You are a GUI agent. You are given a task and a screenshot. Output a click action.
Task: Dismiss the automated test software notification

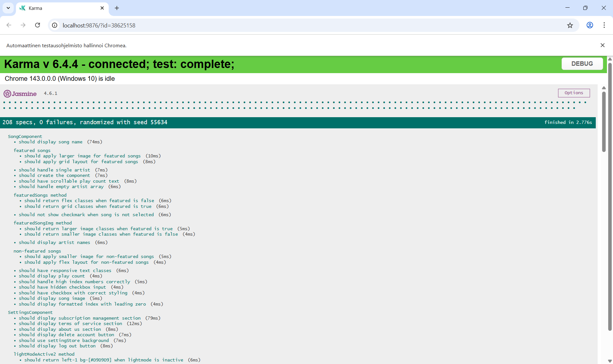[x=602, y=45]
